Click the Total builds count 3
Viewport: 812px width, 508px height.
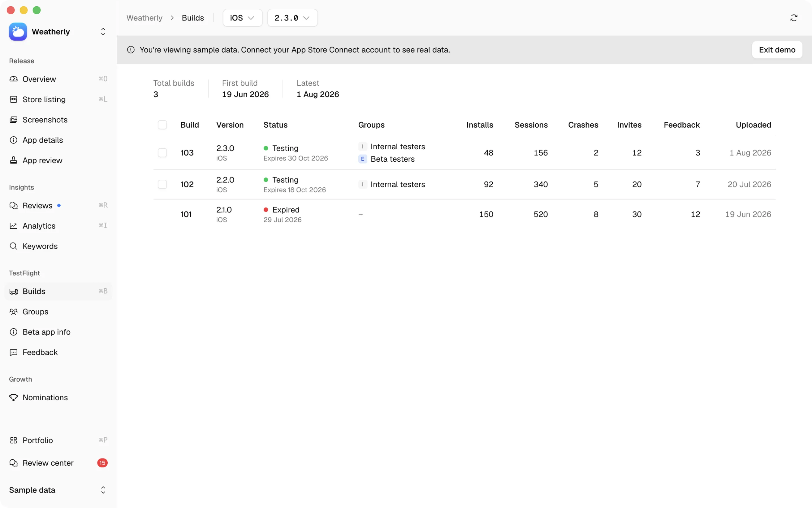click(x=156, y=94)
